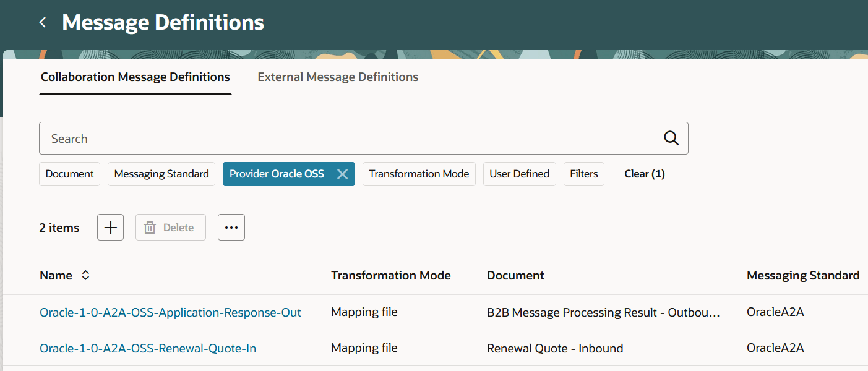Screen dimensions: 868x371
Task: Open the Messaging Standard filter chip
Action: [161, 174]
